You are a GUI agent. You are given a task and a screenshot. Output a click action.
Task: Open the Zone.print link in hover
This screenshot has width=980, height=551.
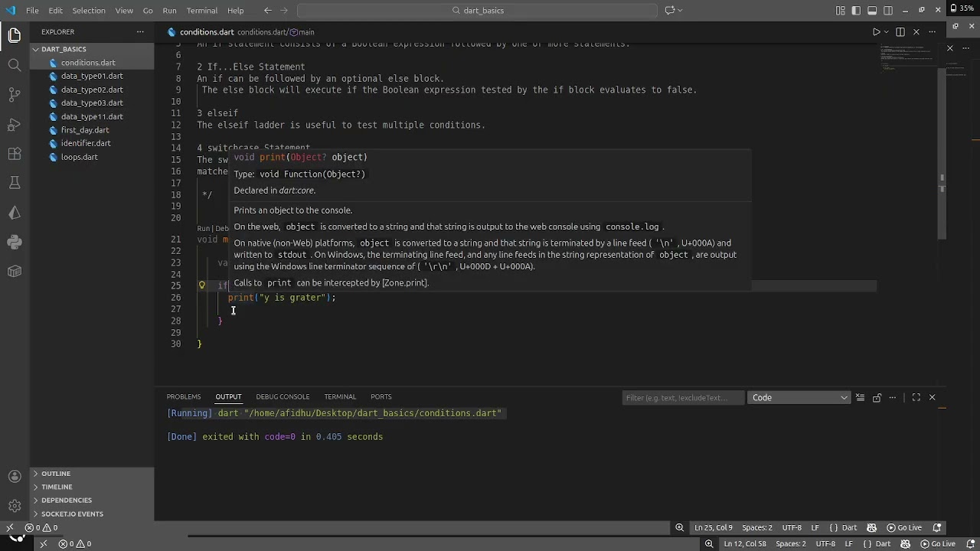pyautogui.click(x=405, y=282)
